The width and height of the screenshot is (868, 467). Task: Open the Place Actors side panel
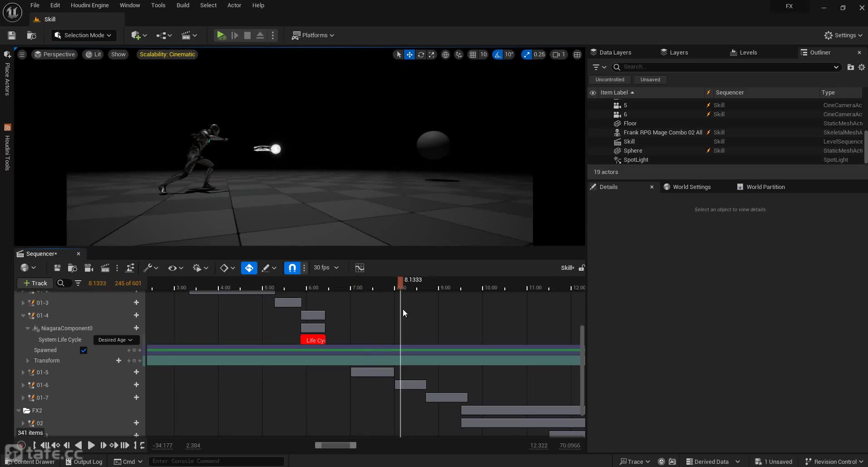[x=7, y=74]
